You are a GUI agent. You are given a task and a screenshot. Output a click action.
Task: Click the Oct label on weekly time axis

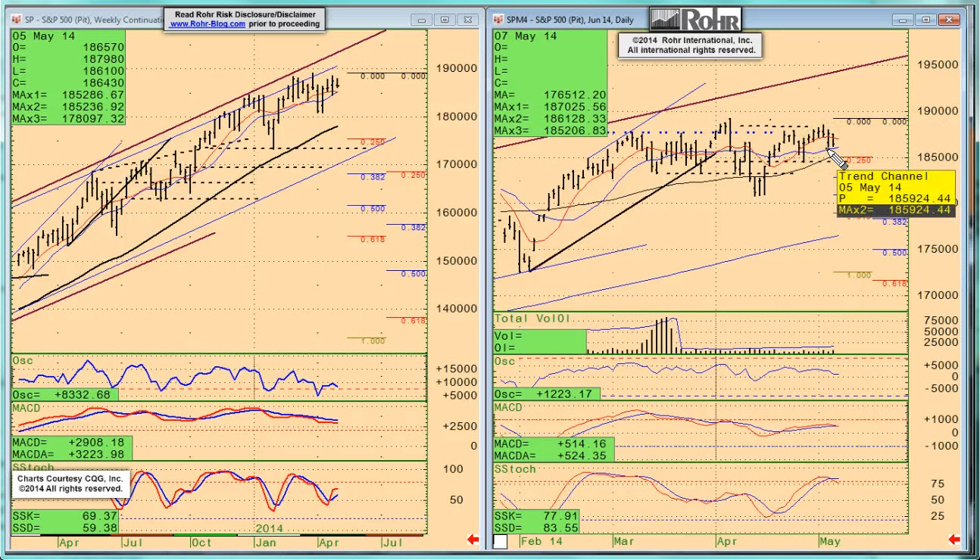click(201, 542)
